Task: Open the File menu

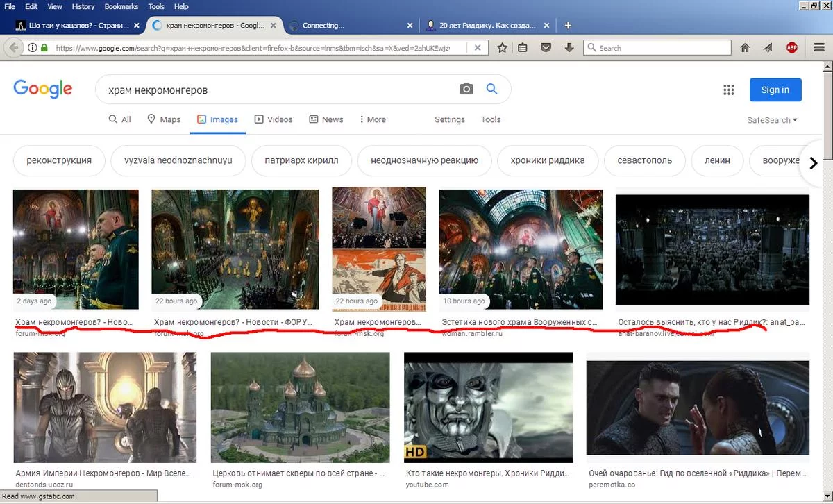Action: click(x=10, y=6)
